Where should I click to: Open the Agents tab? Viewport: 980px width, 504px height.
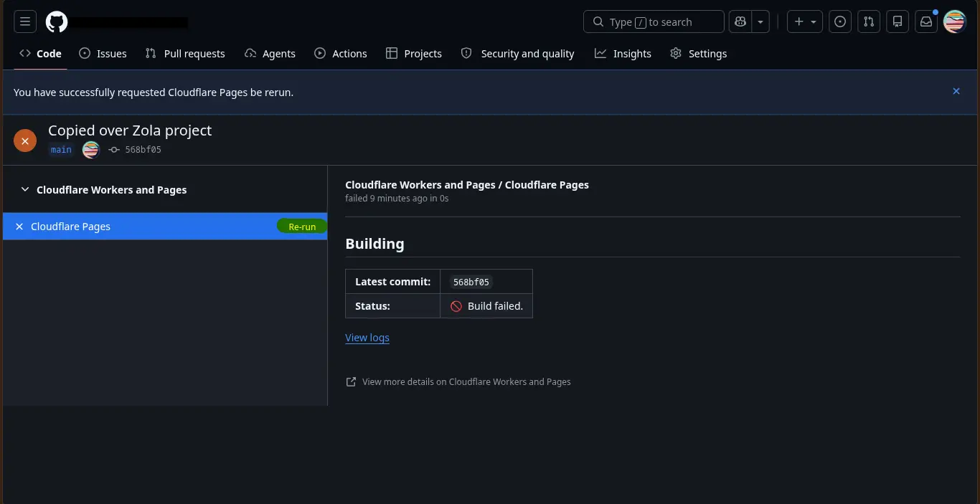[x=270, y=54]
